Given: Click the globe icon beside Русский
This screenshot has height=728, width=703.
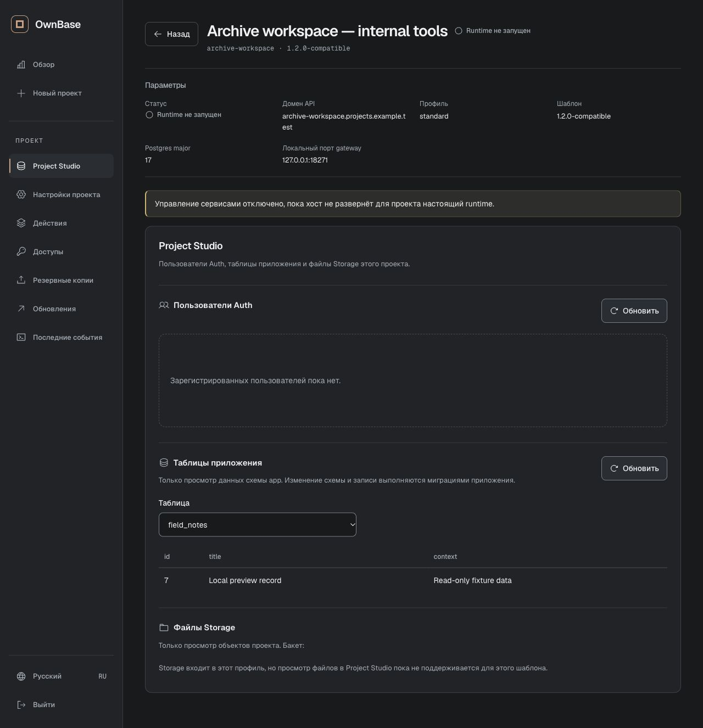Looking at the screenshot, I should pyautogui.click(x=21, y=676).
